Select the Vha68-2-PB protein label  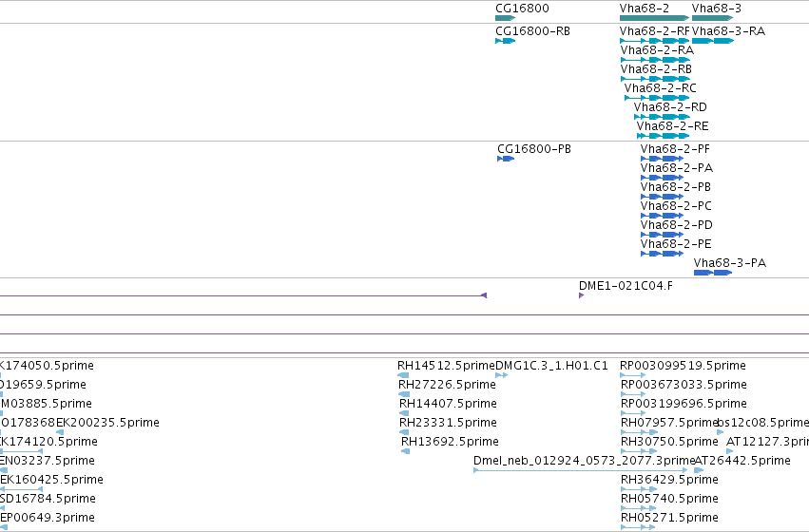pyautogui.click(x=675, y=187)
